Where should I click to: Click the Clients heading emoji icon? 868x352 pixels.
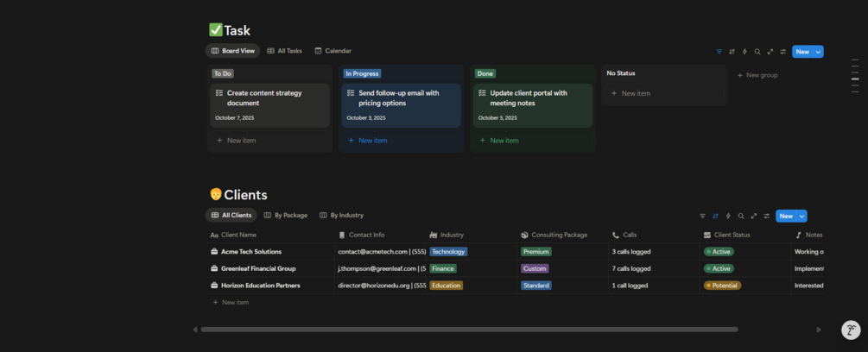tap(215, 194)
